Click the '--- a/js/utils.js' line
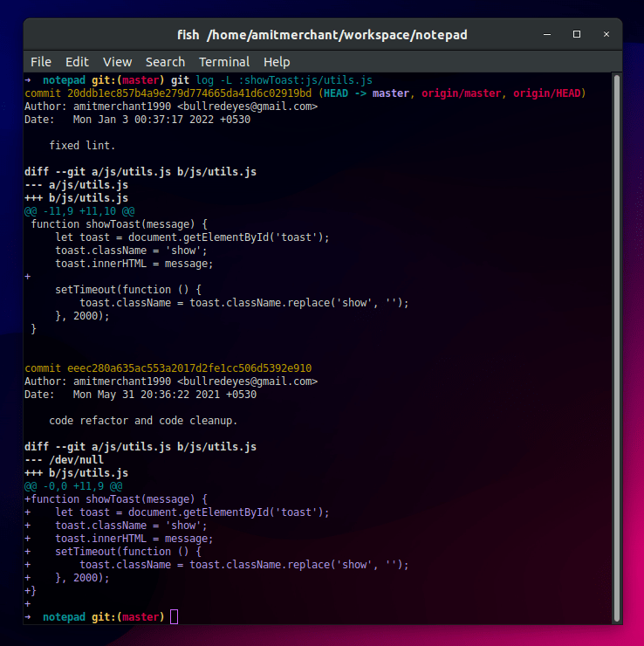Image resolution: width=644 pixels, height=646 pixels. point(76,185)
